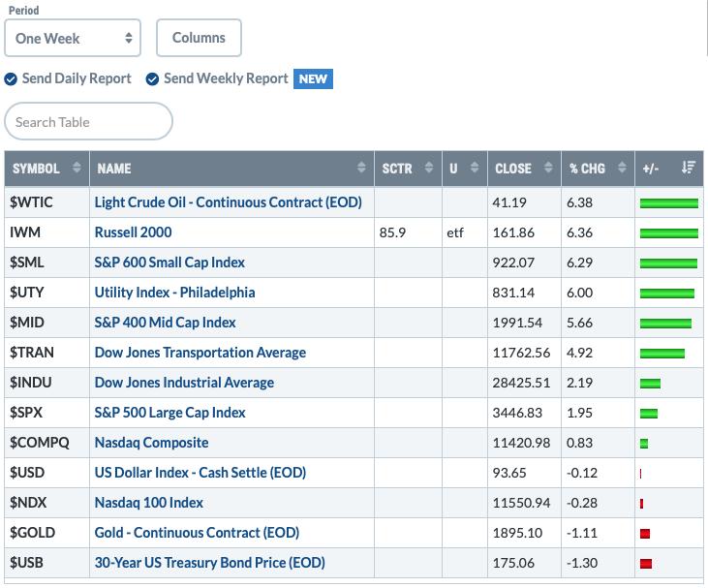
Task: Click the descending sort icon in +/- column
Action: (689, 168)
